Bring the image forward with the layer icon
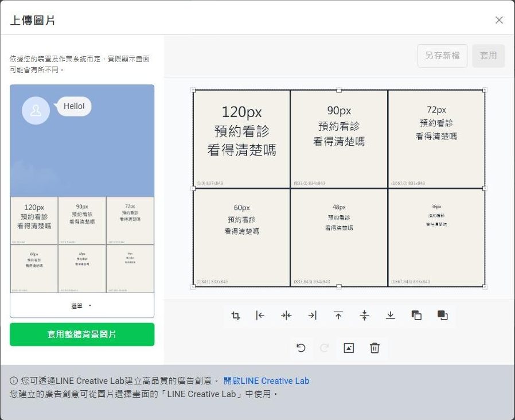515x420 pixels. pos(442,316)
